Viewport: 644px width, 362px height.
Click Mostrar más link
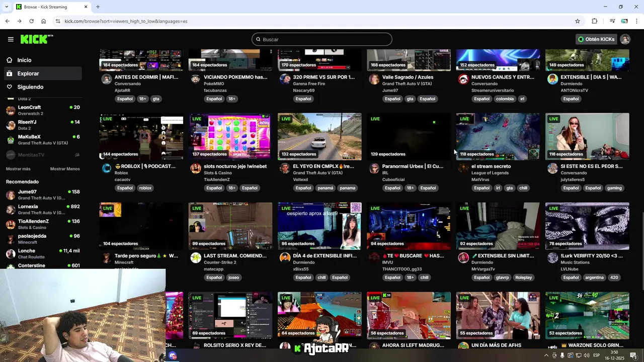pyautogui.click(x=18, y=169)
